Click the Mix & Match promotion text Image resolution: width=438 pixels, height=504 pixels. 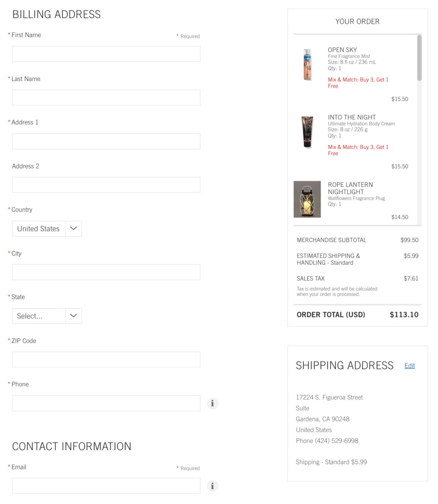pyautogui.click(x=358, y=82)
